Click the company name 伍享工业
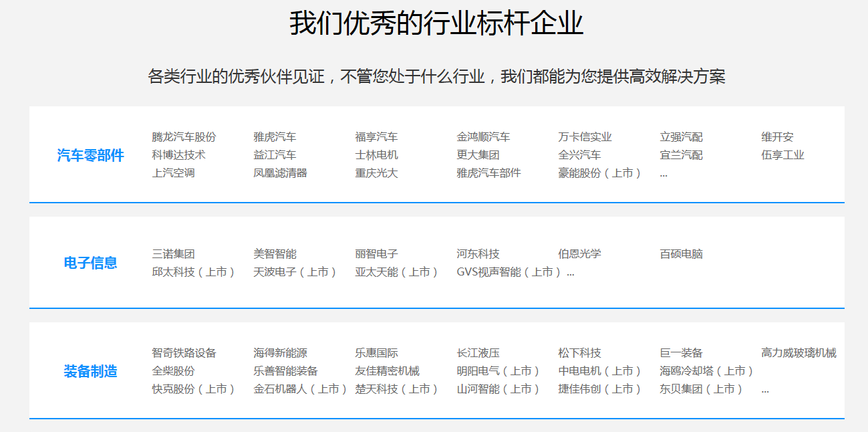This screenshot has height=432, width=868. point(783,155)
